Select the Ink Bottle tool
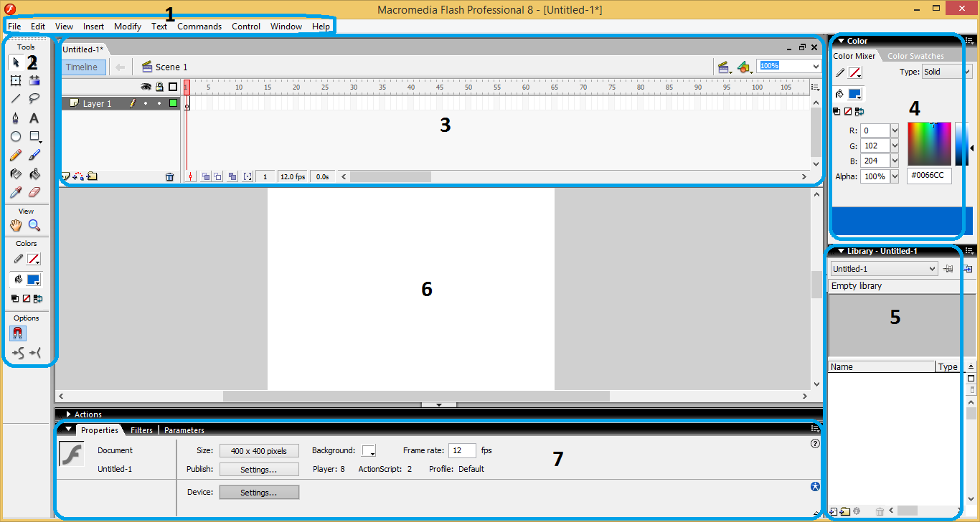The width and height of the screenshot is (980, 522). coord(16,174)
